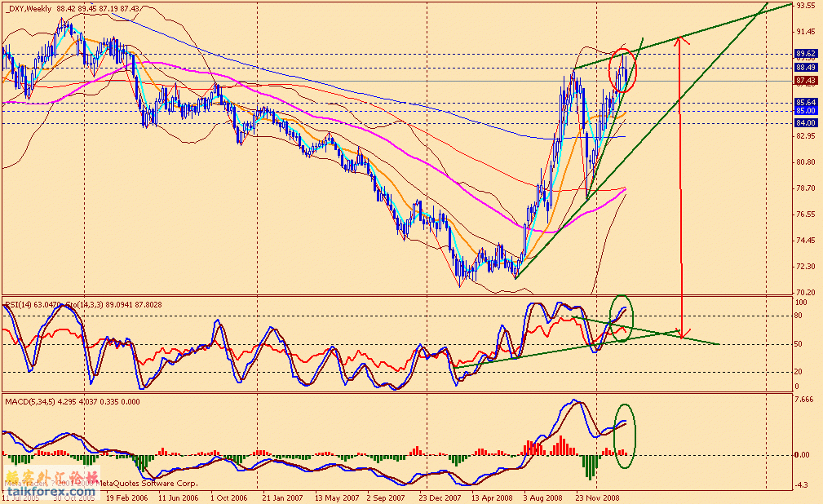Image resolution: width=823 pixels, height=504 pixels.
Task: Select the 74.45 price axis label
Action: pyautogui.click(x=806, y=241)
